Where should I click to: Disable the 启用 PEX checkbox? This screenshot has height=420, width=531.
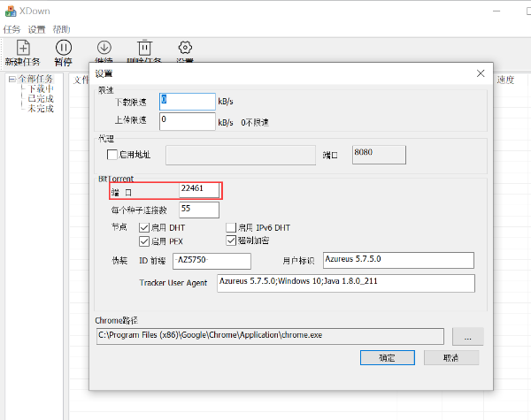(x=145, y=241)
